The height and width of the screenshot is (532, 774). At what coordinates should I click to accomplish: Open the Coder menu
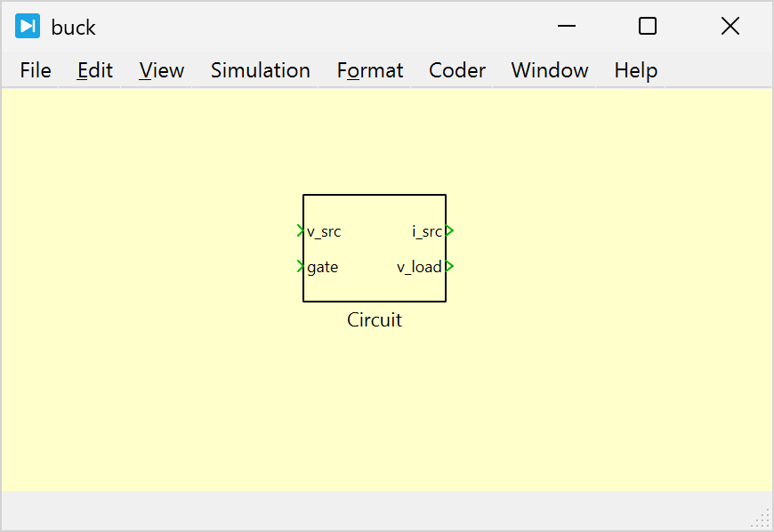click(x=457, y=70)
